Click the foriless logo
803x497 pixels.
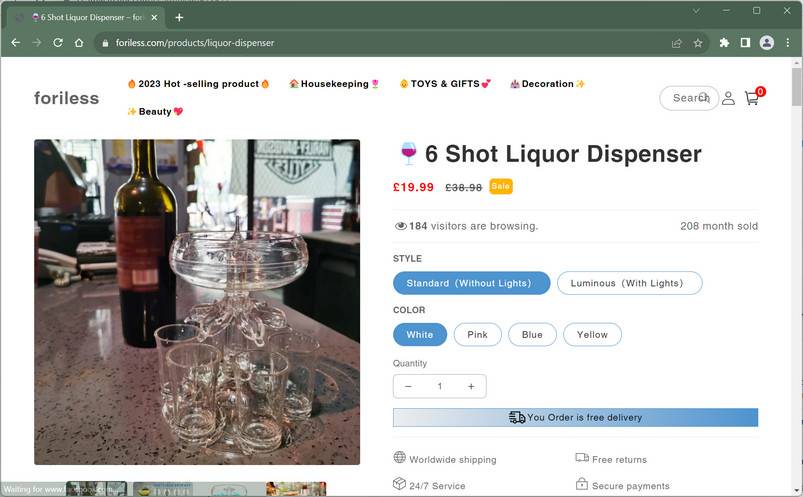coord(67,98)
